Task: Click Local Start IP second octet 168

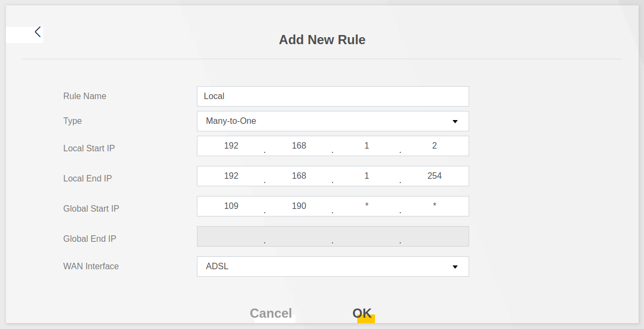Action: point(299,146)
